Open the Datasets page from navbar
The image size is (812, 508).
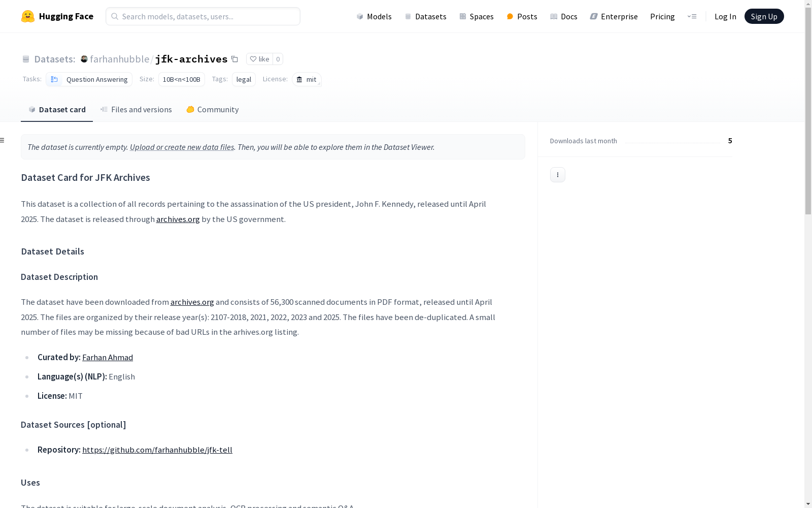tap(425, 16)
